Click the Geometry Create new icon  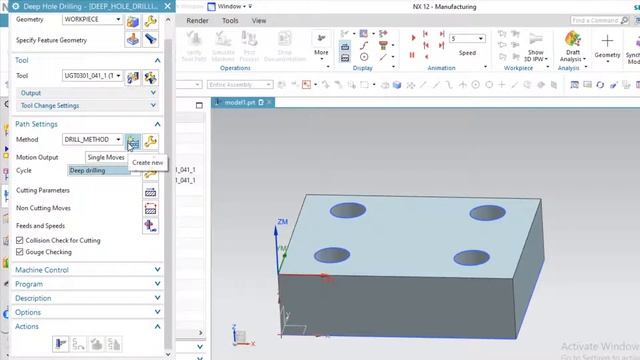point(132,21)
